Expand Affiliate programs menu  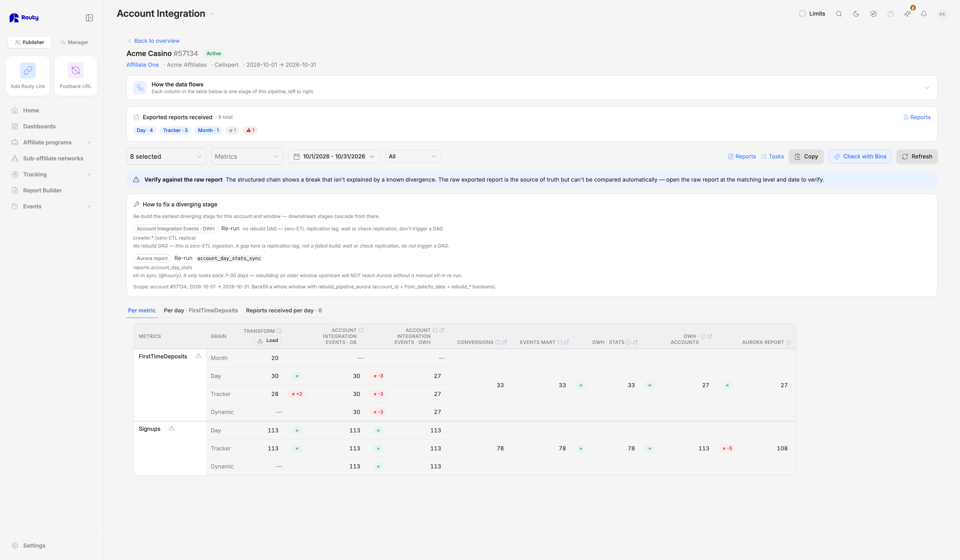tap(52, 142)
